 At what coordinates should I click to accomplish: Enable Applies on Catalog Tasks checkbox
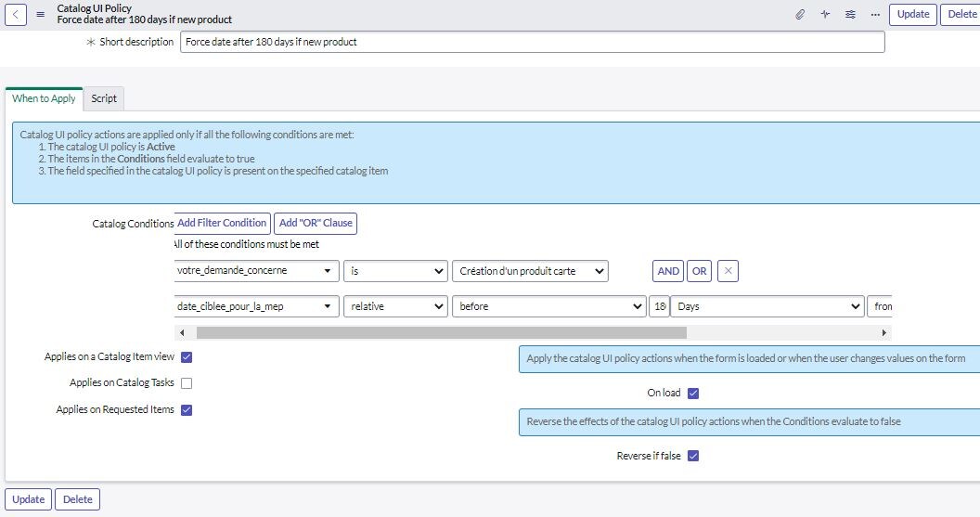point(187,383)
